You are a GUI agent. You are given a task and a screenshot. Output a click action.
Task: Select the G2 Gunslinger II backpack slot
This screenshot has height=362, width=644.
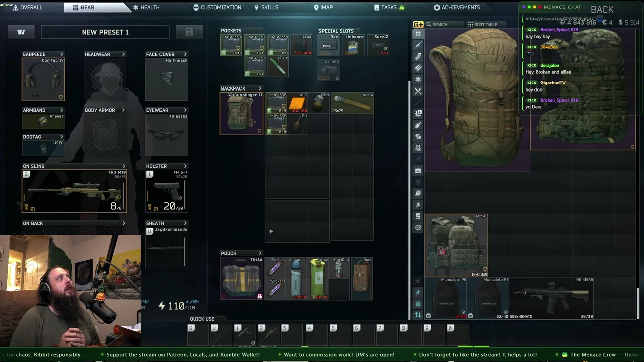242,113
